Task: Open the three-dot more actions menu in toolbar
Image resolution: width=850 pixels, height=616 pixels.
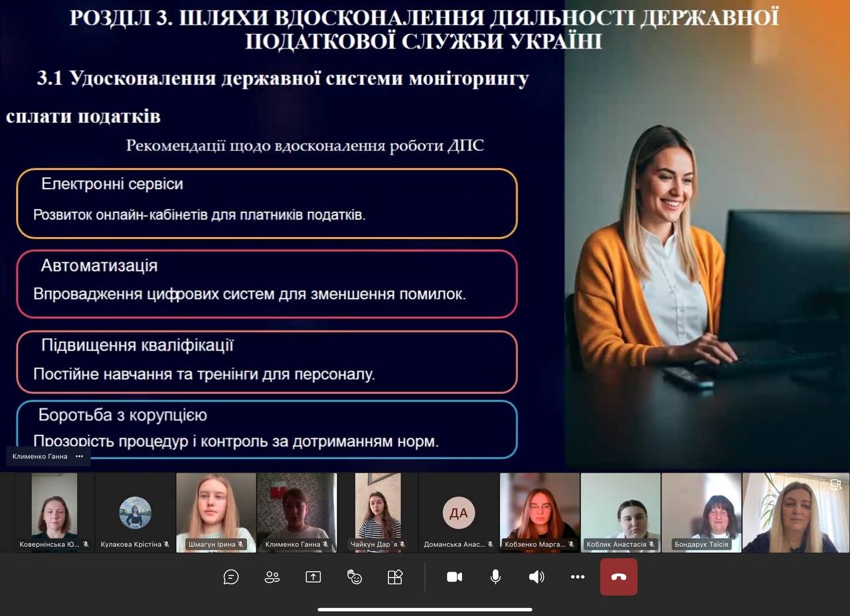Action: tap(578, 577)
